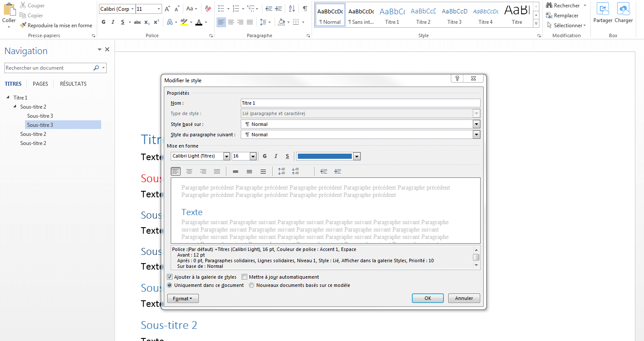Select Uniquement dans ce document
The height and width of the screenshot is (341, 644).
coord(170,285)
